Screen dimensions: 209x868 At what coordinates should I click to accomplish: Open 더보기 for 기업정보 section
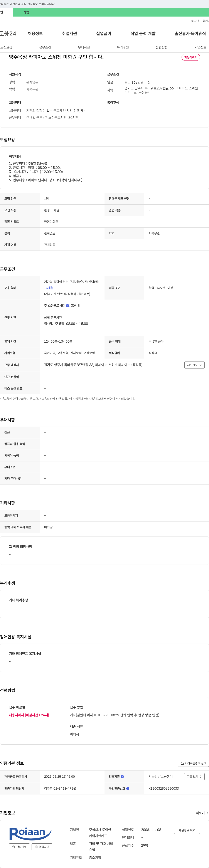click(x=202, y=813)
